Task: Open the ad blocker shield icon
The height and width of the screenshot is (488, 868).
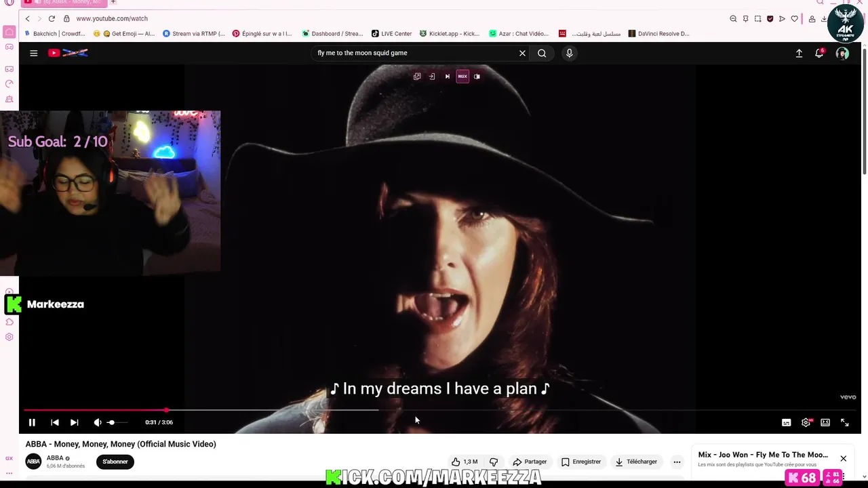Action: tap(770, 19)
